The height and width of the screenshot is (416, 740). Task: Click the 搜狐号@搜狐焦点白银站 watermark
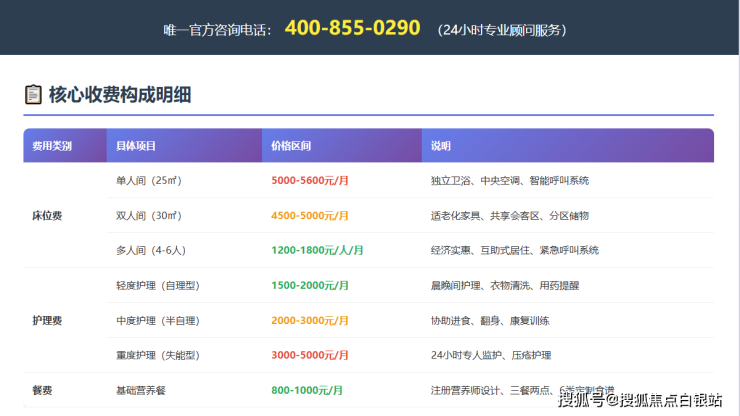click(640, 400)
